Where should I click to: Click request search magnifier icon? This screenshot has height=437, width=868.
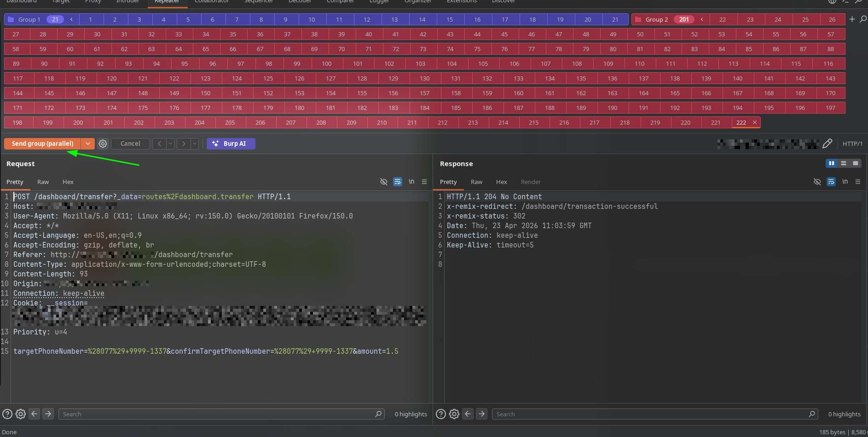click(x=378, y=414)
